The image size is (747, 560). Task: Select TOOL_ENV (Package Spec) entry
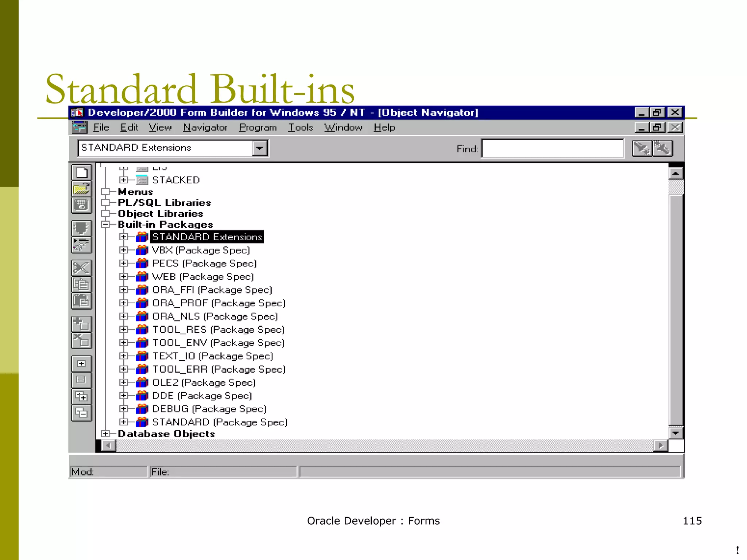pyautogui.click(x=218, y=343)
